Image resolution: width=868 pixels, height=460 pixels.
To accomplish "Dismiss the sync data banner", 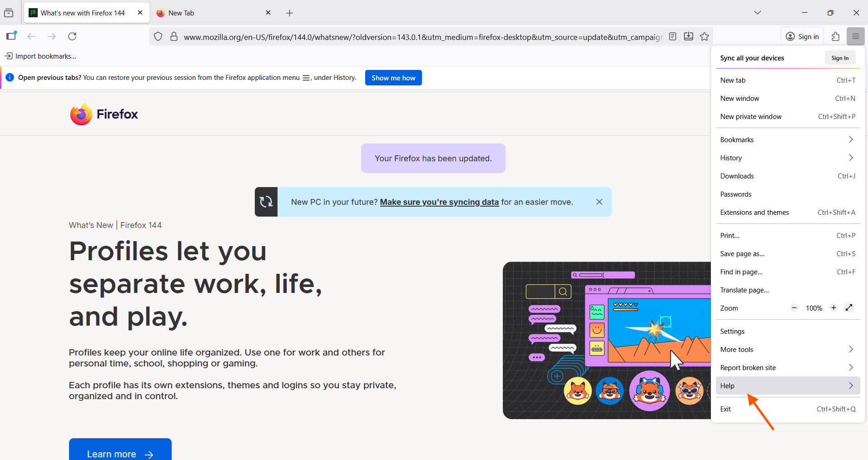I will pyautogui.click(x=599, y=202).
